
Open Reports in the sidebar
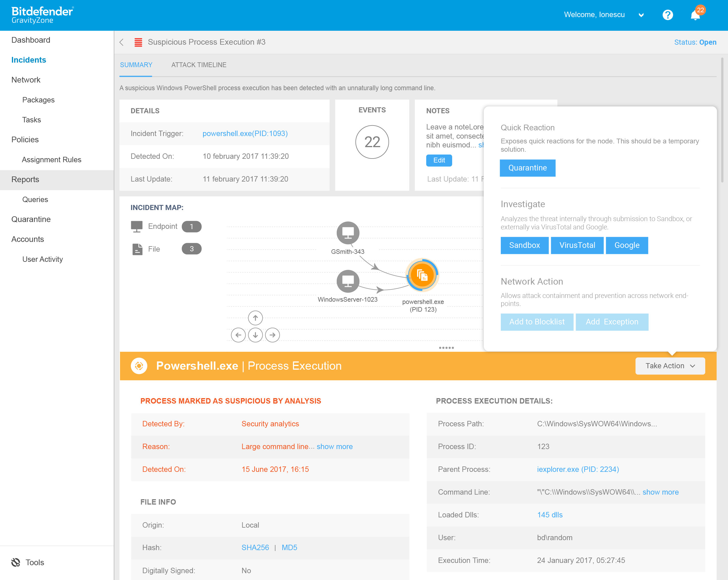tap(57, 180)
